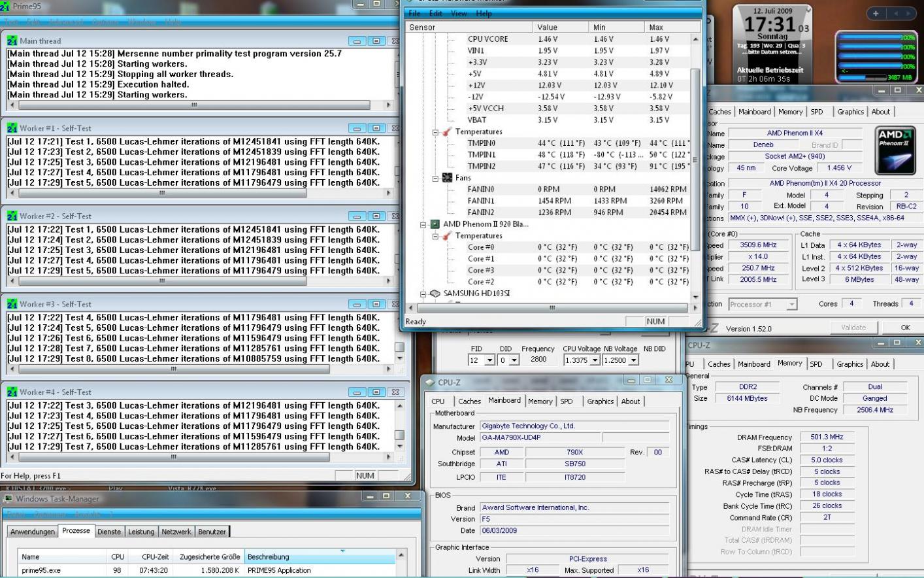The height and width of the screenshot is (578, 924).
Task: Open the DID dropdown showing 0
Action: pos(514,360)
